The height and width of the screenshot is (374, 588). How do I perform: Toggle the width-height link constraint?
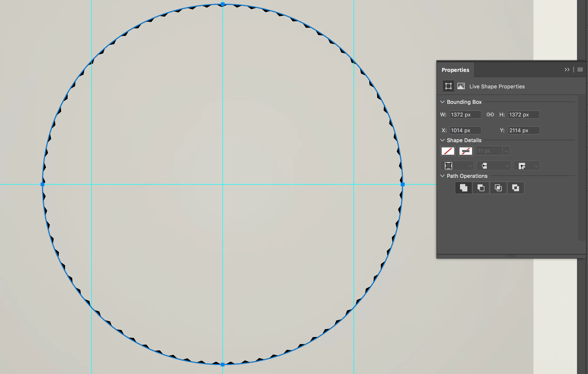(x=490, y=115)
